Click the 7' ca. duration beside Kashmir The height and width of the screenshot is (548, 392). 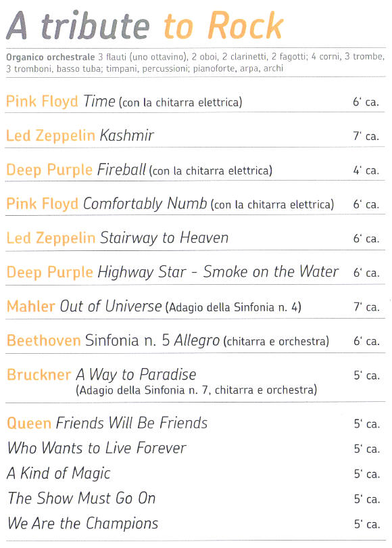[366, 136]
